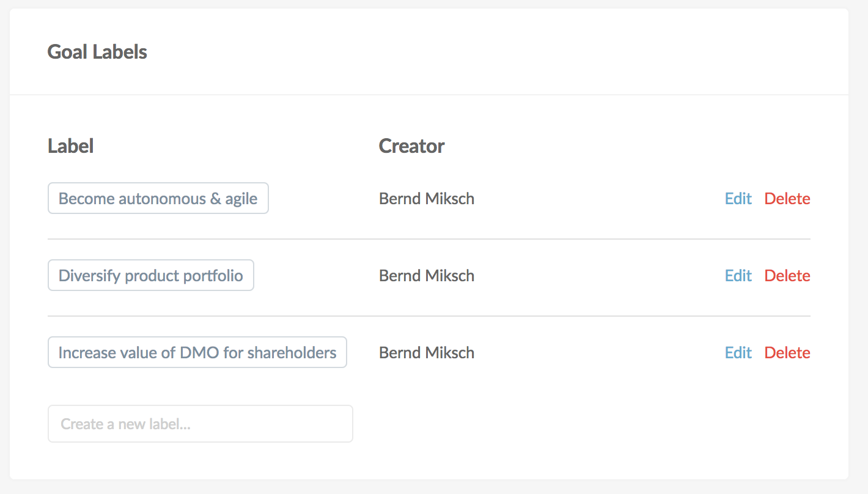Select the "Increase value of DMO for shareholders" tag
Image resolution: width=868 pixels, height=494 pixels.
[x=197, y=352]
